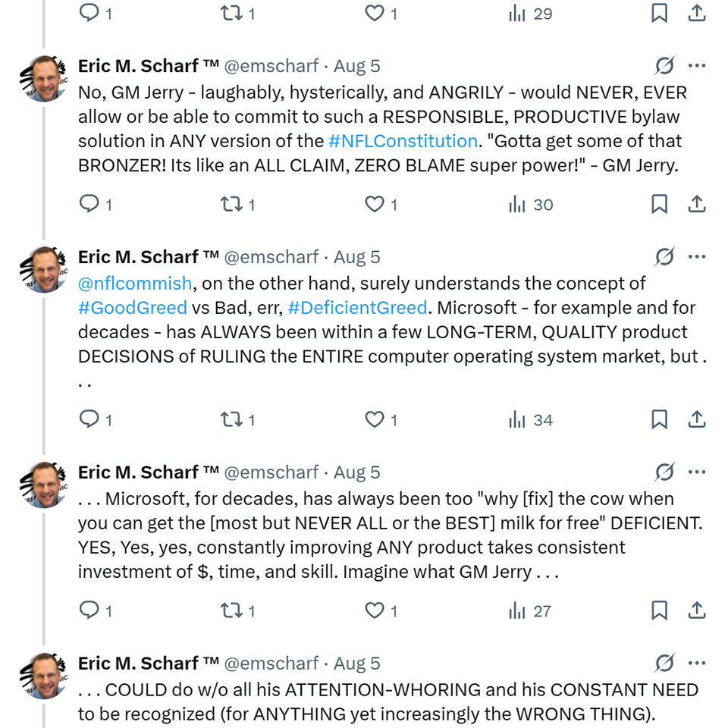This screenshot has width=728, height=728.
Task: View analytics showing 34 views
Action: click(x=531, y=419)
